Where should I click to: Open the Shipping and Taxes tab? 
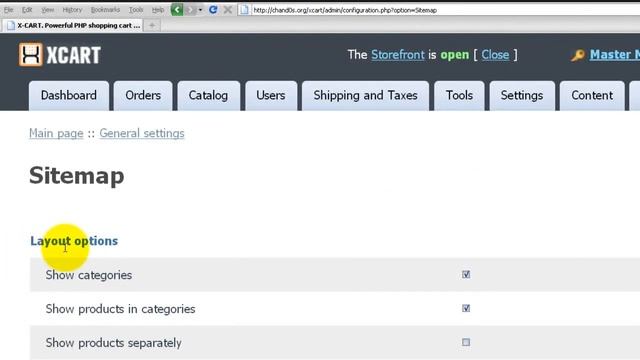coord(365,96)
